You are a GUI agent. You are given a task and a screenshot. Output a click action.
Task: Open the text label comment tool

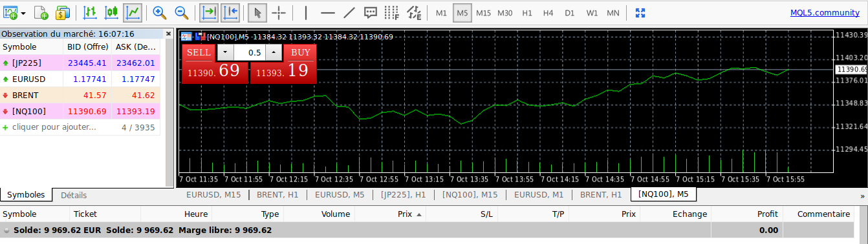click(x=371, y=12)
